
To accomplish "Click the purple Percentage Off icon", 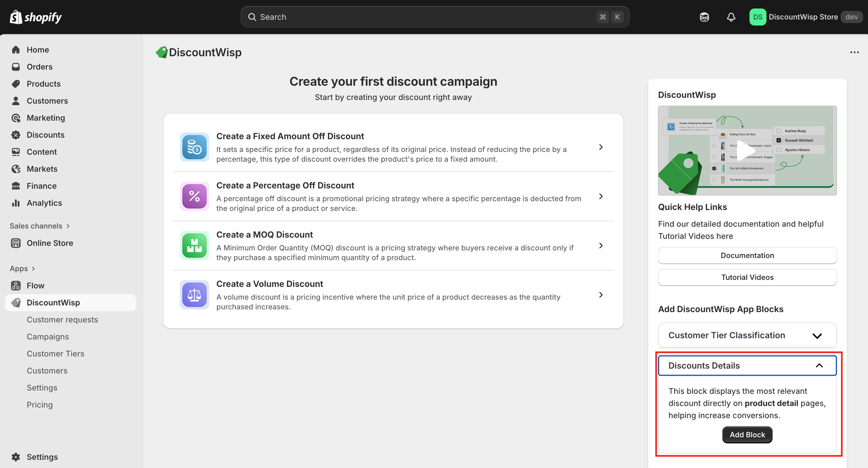I will click(x=194, y=196).
